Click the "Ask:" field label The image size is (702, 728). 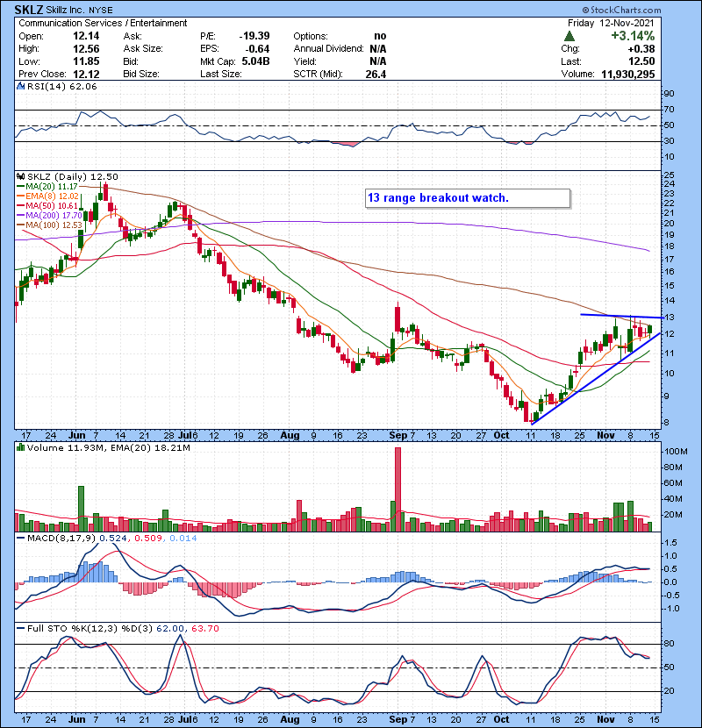[133, 36]
